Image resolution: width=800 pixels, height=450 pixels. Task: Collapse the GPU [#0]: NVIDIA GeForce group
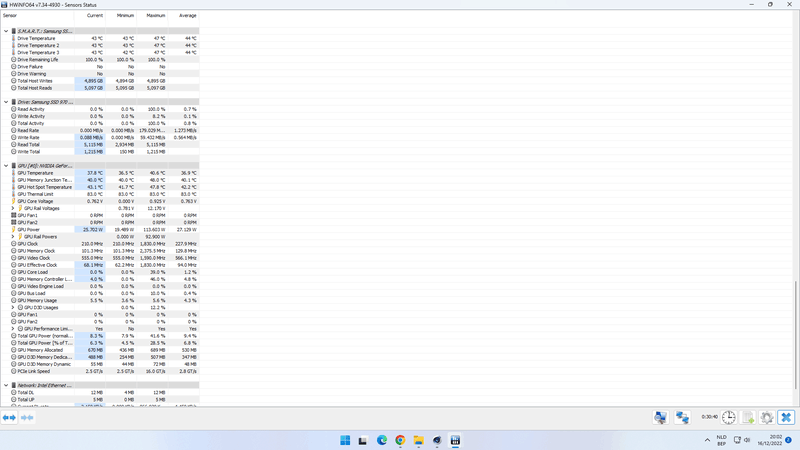coord(6,166)
